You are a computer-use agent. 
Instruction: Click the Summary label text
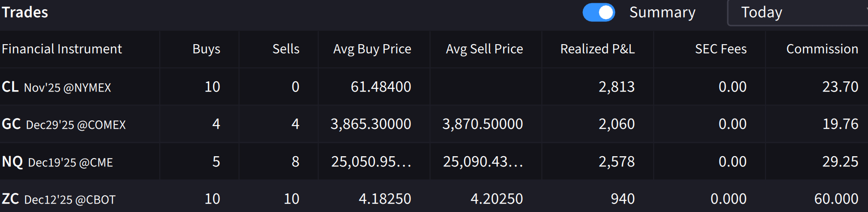point(662,13)
